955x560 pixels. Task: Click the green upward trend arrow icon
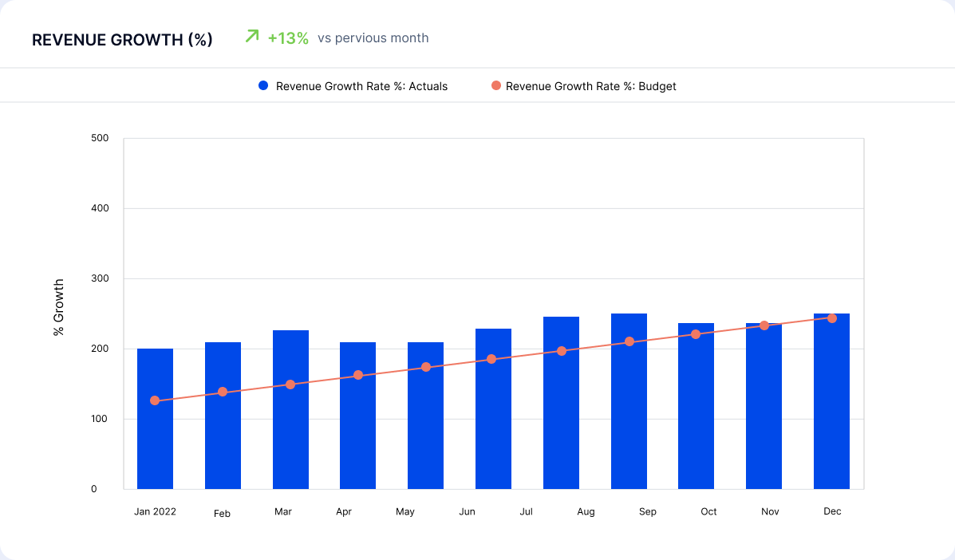pos(251,36)
